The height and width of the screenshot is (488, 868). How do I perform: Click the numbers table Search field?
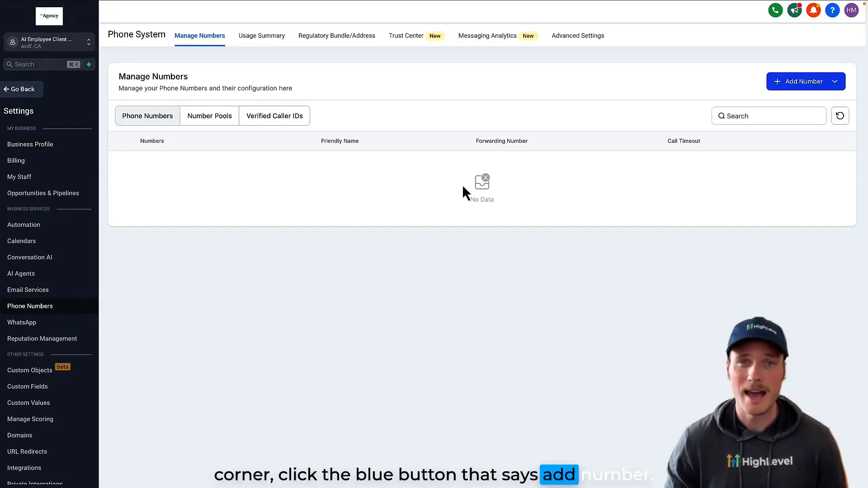(769, 116)
